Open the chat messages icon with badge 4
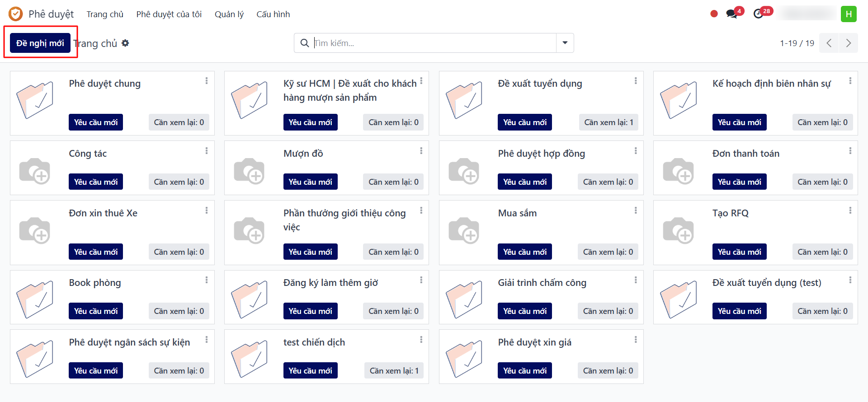Screen dimensions: 868x402 (732, 14)
